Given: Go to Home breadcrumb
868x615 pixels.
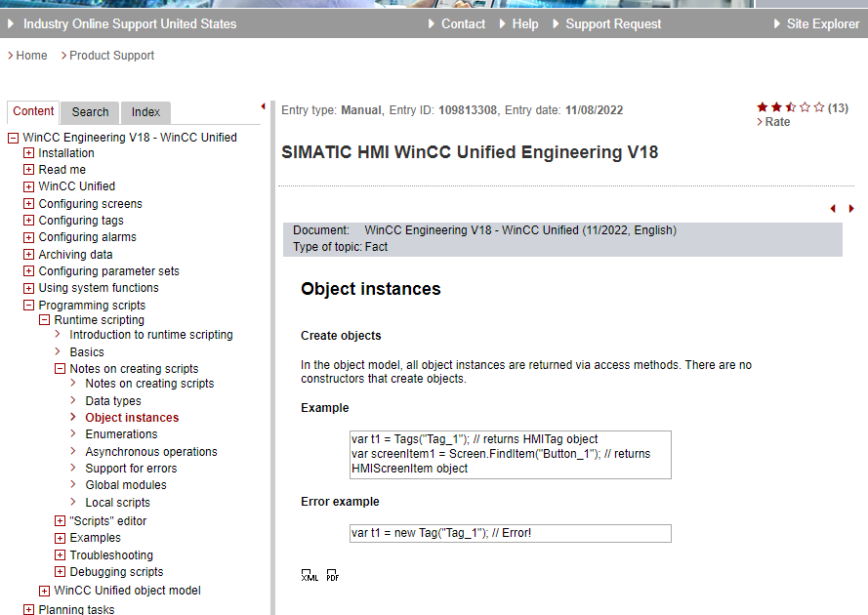Looking at the screenshot, I should click(x=31, y=56).
